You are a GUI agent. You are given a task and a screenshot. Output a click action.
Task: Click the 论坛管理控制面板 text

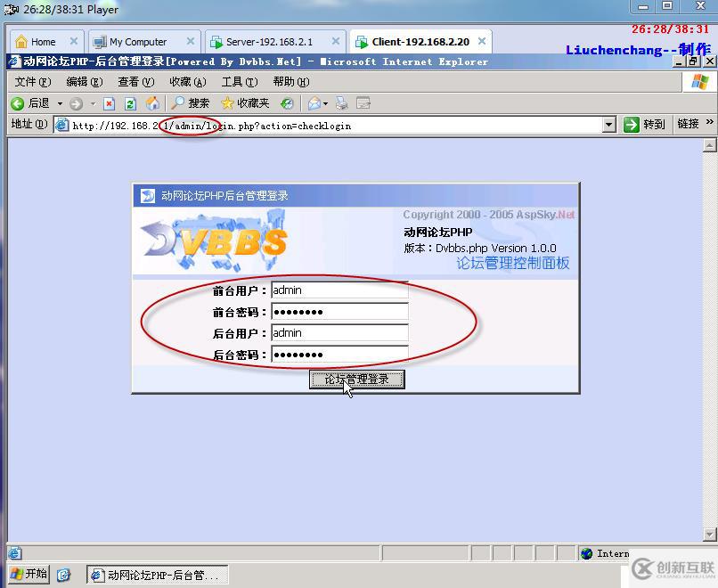513,263
